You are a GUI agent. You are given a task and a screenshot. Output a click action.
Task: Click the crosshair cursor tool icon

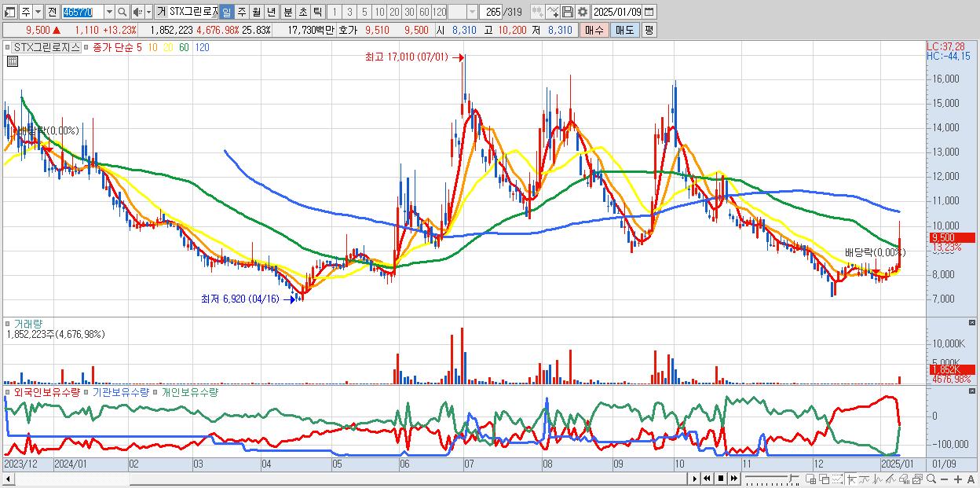point(851,479)
